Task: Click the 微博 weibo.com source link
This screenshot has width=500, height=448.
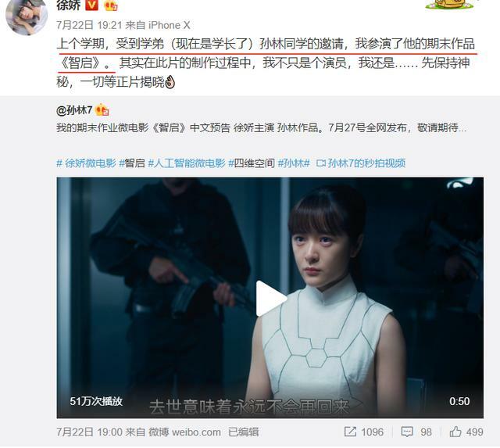Action: 184,432
